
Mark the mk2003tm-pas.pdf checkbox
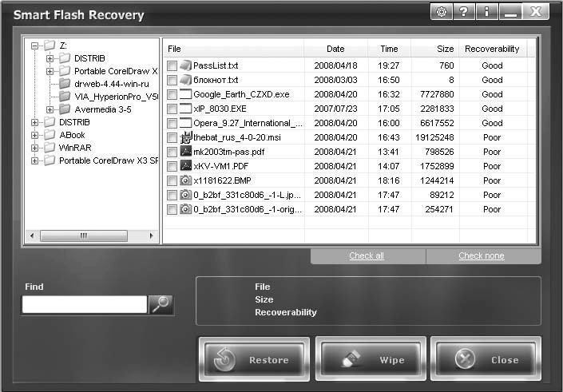point(172,152)
